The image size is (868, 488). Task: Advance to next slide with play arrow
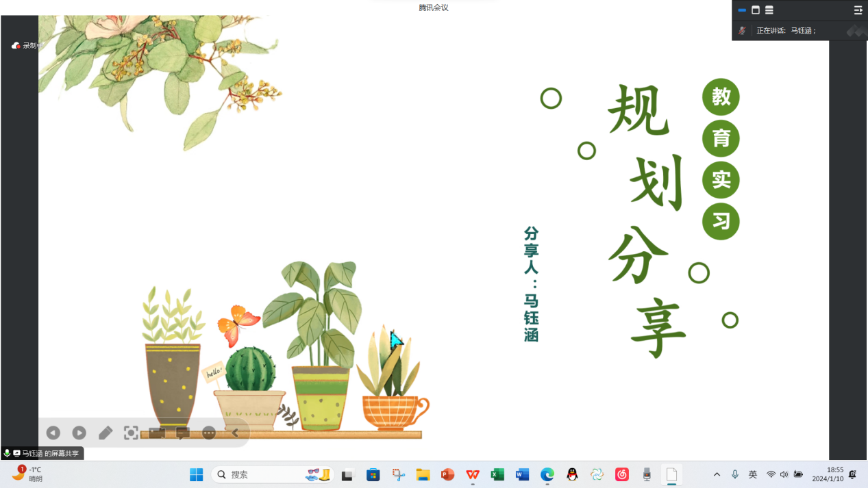click(x=79, y=433)
